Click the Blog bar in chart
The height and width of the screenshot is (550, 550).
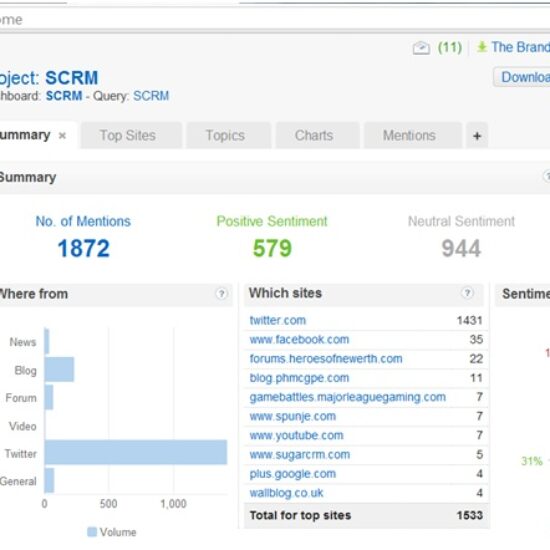tap(59, 369)
